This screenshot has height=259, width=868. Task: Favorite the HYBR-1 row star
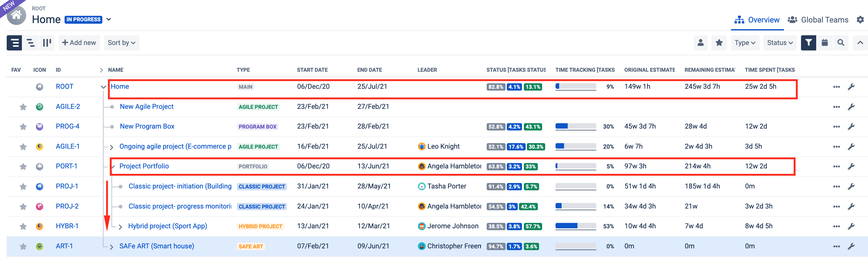23,226
